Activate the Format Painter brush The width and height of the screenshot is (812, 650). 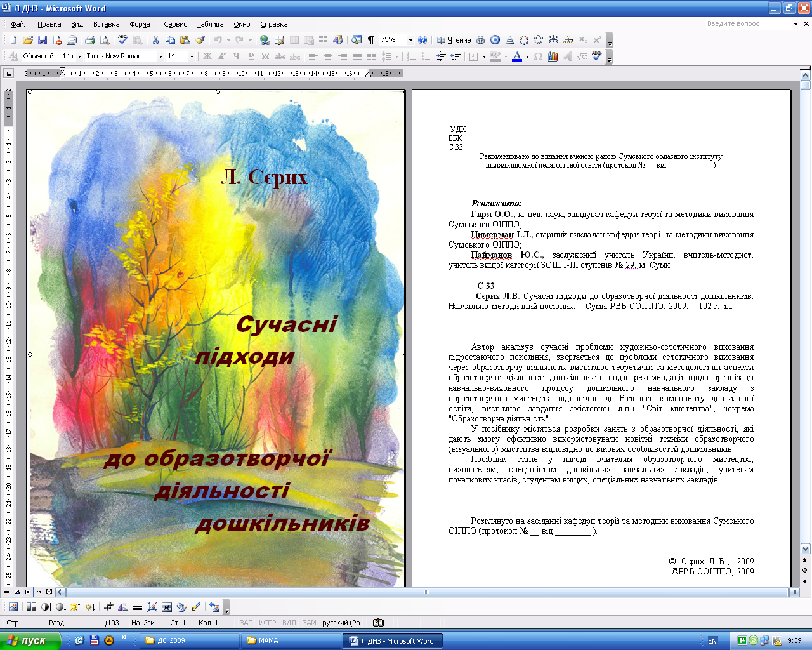tap(200, 40)
